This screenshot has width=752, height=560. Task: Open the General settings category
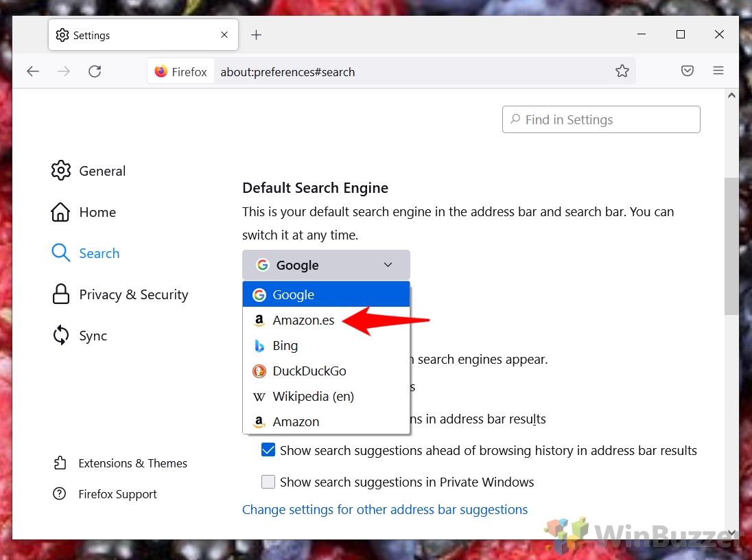click(x=89, y=171)
